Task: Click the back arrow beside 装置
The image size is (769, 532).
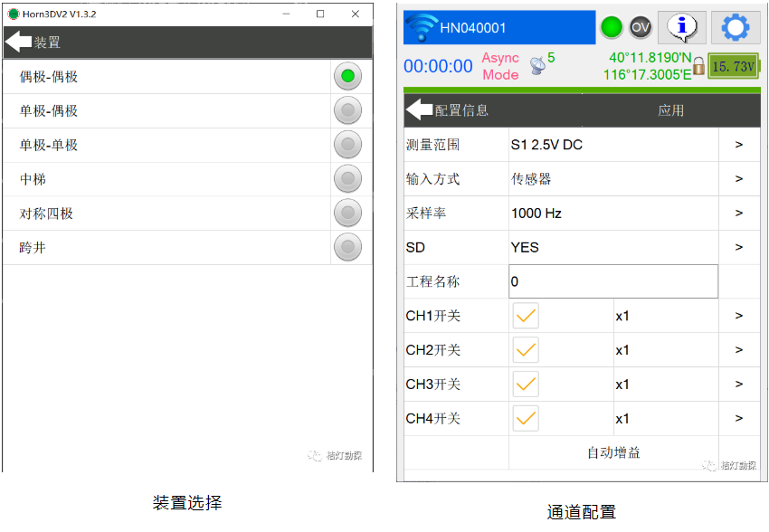Action: pos(18,42)
